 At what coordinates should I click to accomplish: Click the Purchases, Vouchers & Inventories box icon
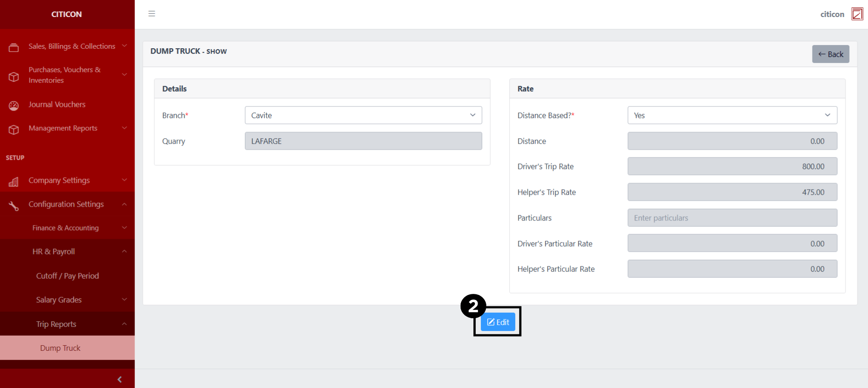(14, 76)
